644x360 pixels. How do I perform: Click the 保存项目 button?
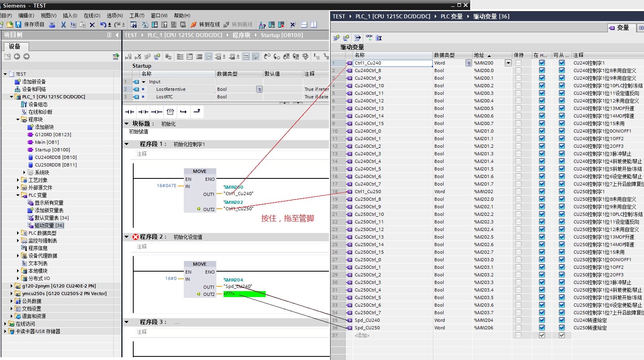30,25
